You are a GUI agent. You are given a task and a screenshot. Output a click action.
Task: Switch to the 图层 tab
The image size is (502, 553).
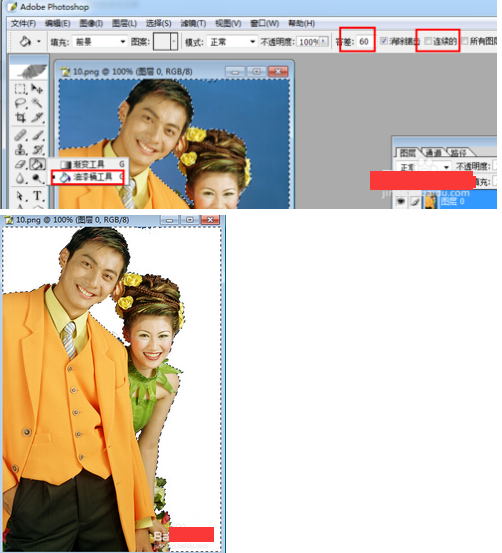coord(408,153)
